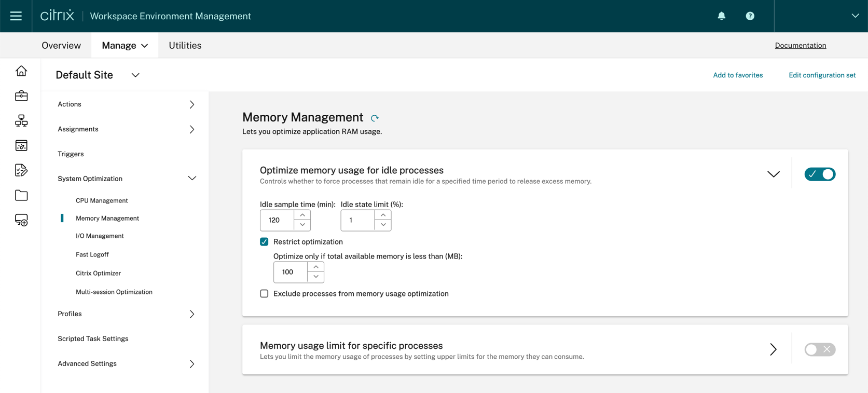Image resolution: width=868 pixels, height=393 pixels.
Task: Click the briefcase icon in left sidebar
Action: coord(21,96)
